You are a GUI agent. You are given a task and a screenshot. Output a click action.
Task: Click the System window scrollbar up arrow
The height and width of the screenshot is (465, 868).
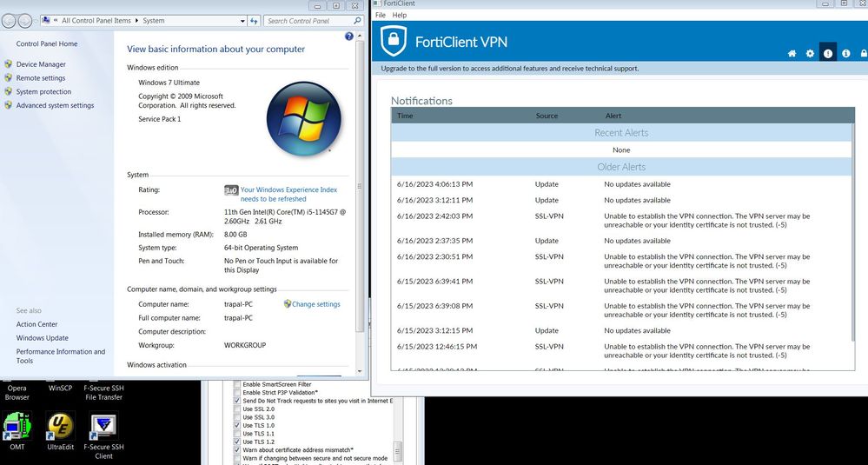[x=360, y=36]
